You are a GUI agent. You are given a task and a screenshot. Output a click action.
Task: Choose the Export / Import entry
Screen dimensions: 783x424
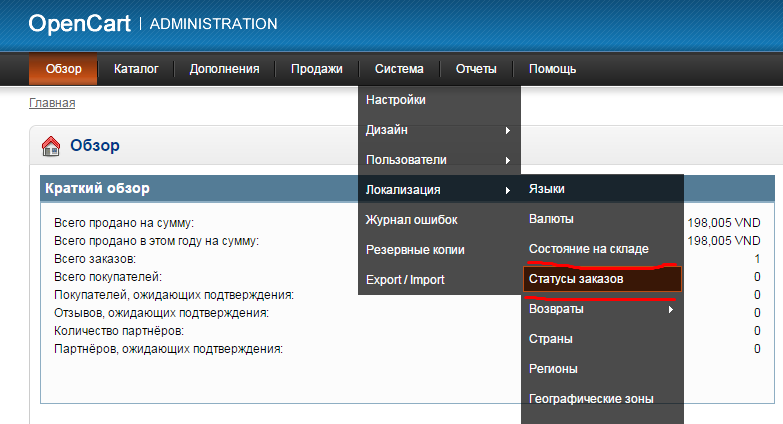439,280
